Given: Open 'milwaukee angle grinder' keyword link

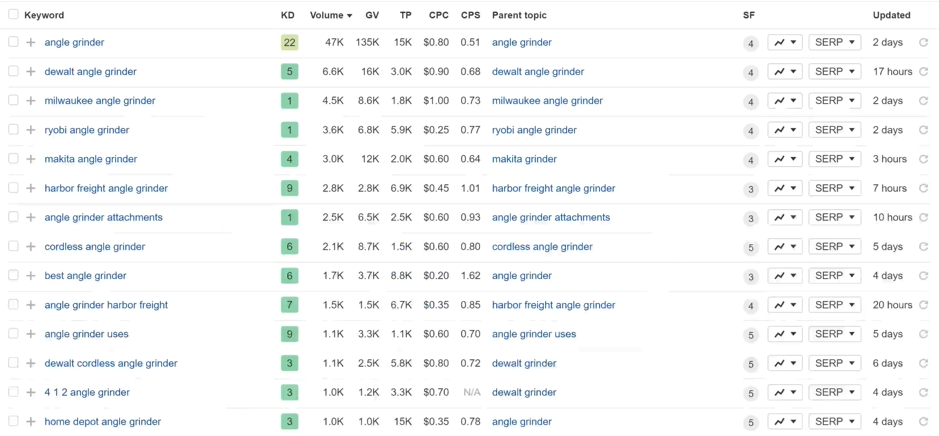Looking at the screenshot, I should (x=100, y=101).
